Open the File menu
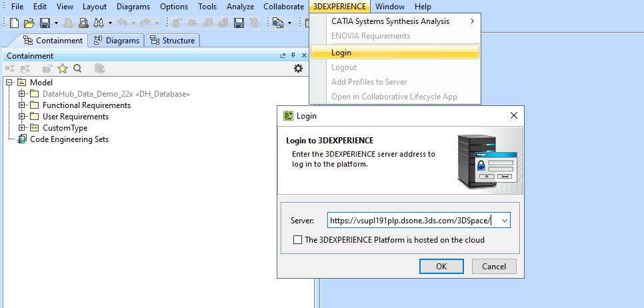The width and height of the screenshot is (644, 308). click(x=17, y=7)
